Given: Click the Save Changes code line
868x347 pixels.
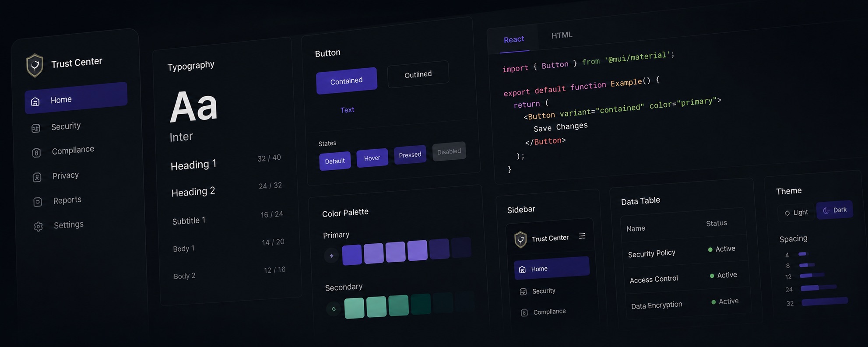Looking at the screenshot, I should [561, 127].
